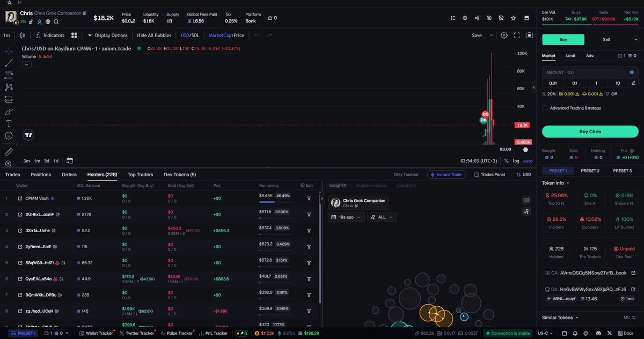Select the text annotation tool
The height and width of the screenshot is (339, 644).
pyautogui.click(x=9, y=124)
